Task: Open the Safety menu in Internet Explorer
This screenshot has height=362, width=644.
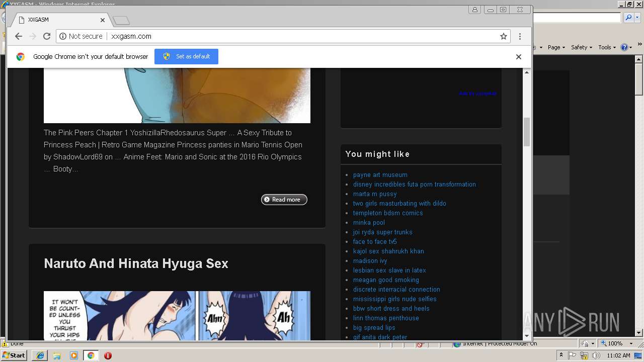Action: pos(582,47)
